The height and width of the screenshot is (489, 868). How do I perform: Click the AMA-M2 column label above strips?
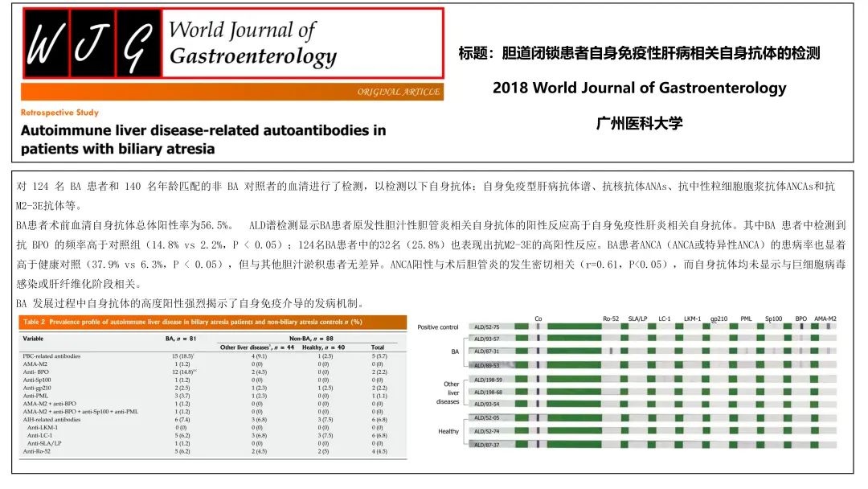tap(825, 318)
